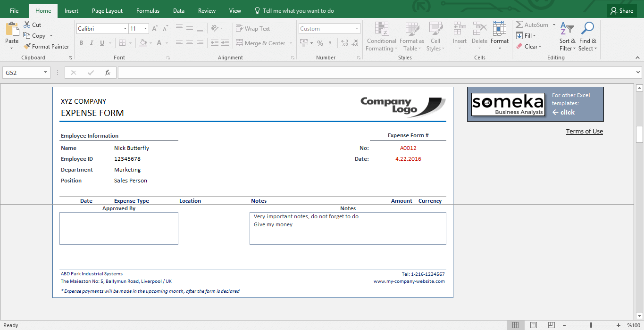
Task: Click the Top Align icon
Action: click(179, 28)
